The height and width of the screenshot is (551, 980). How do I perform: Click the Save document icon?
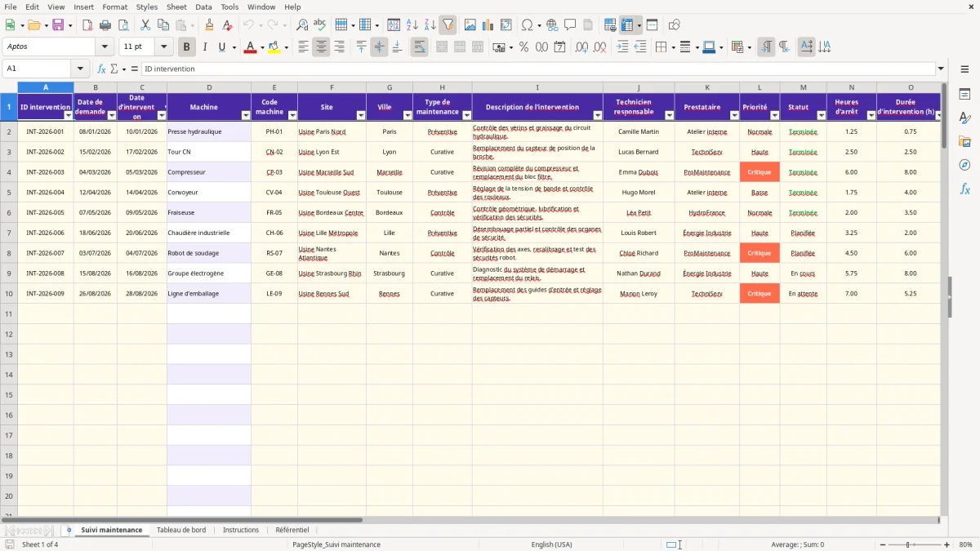click(58, 25)
